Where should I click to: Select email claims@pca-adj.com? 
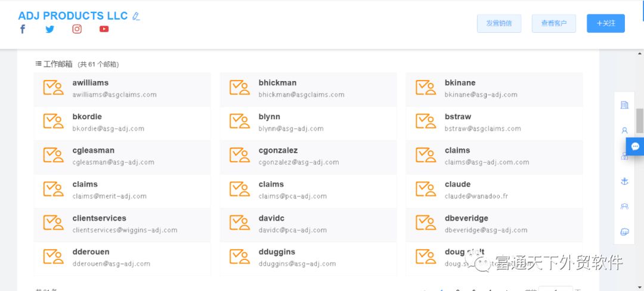click(x=293, y=197)
